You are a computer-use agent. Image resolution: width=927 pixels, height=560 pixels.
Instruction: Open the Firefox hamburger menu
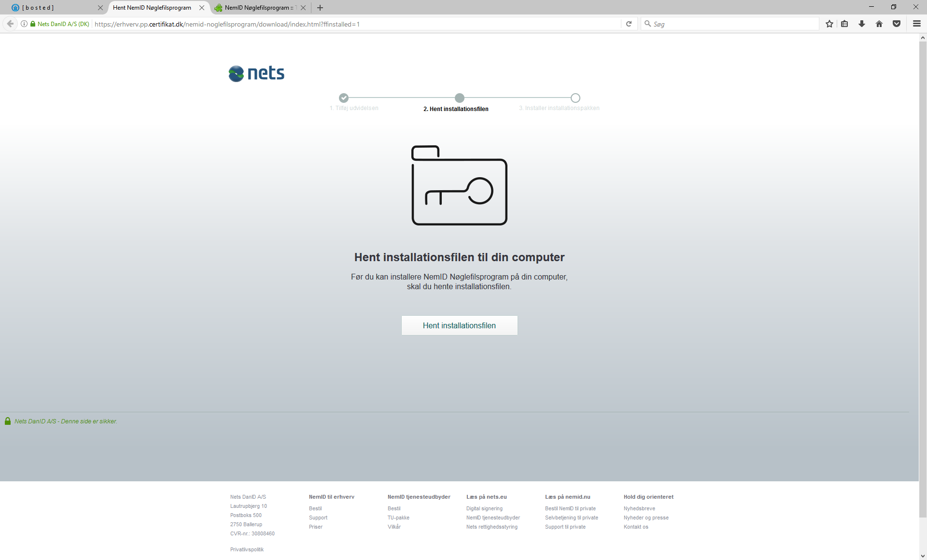tap(917, 24)
